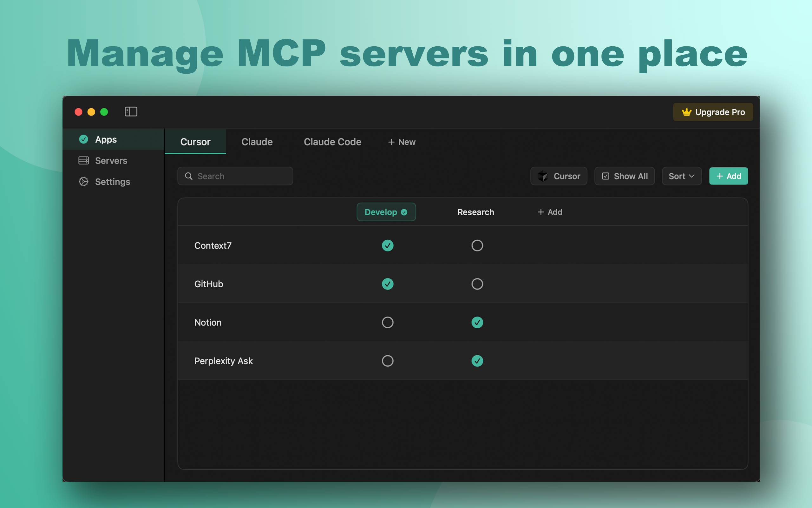
Task: Open the Servers sidebar section
Action: [114, 161]
